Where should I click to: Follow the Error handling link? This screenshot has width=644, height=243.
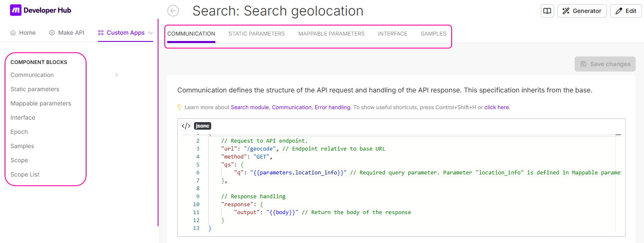[332, 107]
